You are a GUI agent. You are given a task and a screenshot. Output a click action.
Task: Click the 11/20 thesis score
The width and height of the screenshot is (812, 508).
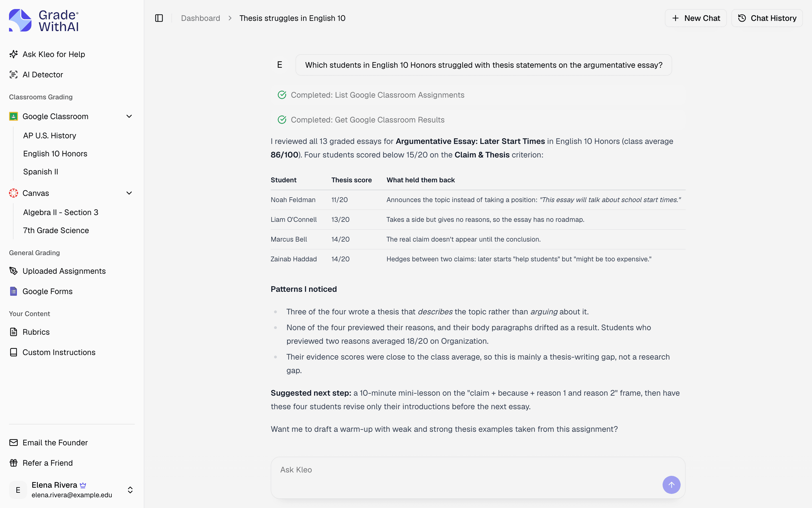[x=339, y=200]
